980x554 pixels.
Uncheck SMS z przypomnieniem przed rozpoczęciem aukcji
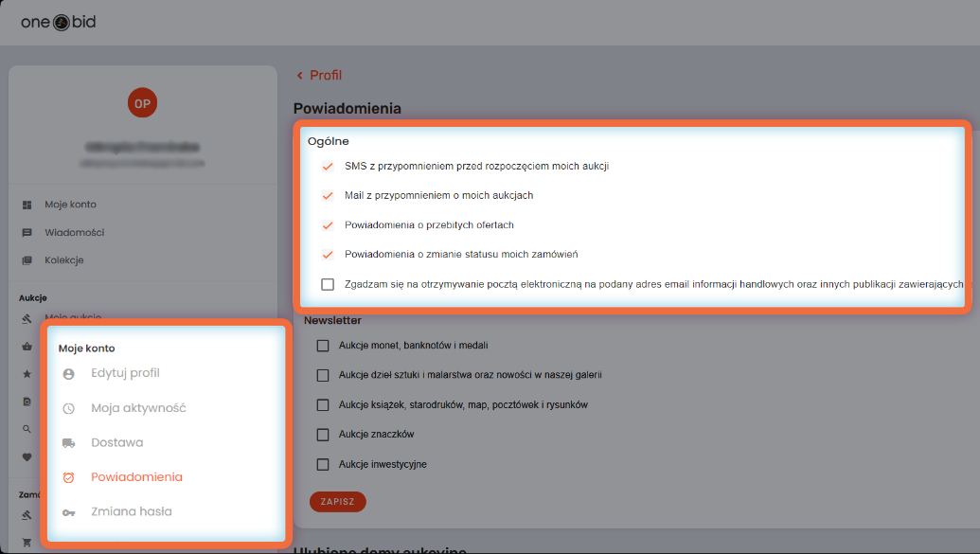[328, 167]
